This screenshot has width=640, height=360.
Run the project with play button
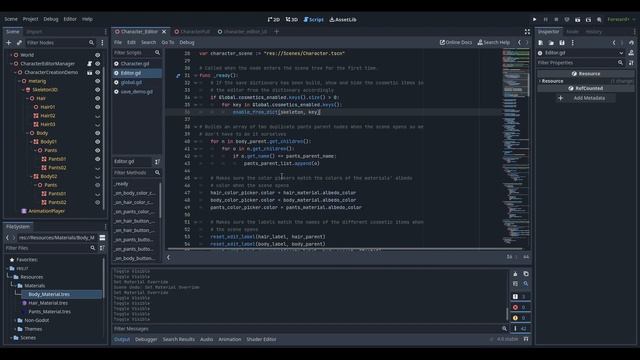[534, 19]
